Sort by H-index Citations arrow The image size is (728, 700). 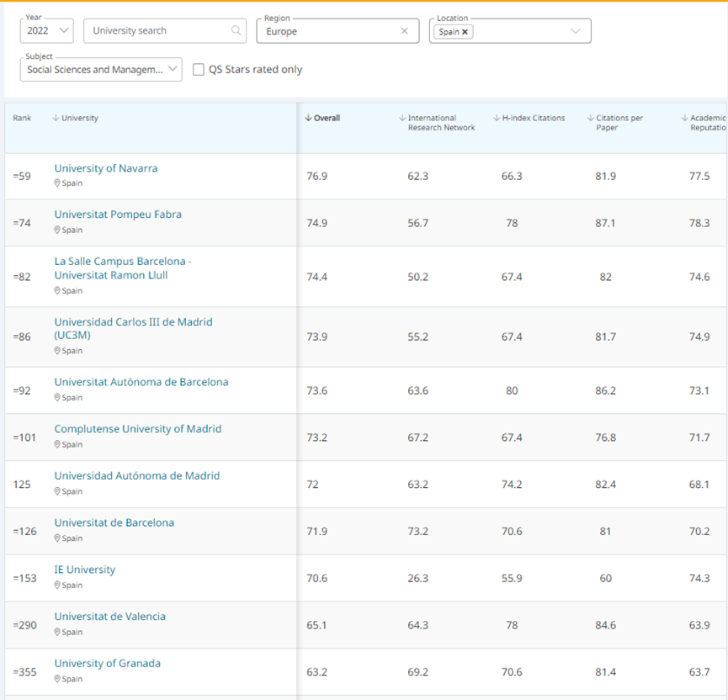click(497, 119)
